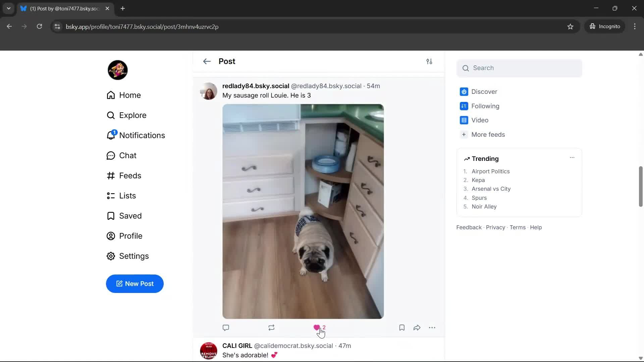Start a New Post

135,284
